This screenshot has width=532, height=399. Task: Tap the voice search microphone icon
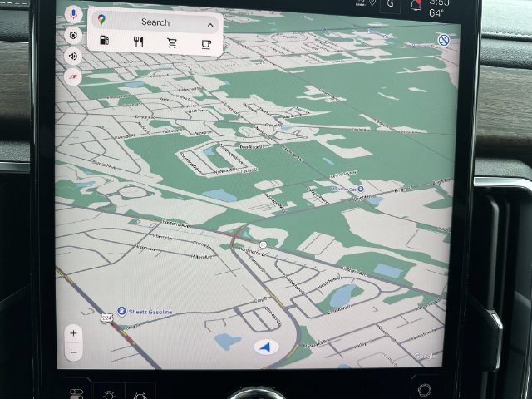click(x=73, y=15)
